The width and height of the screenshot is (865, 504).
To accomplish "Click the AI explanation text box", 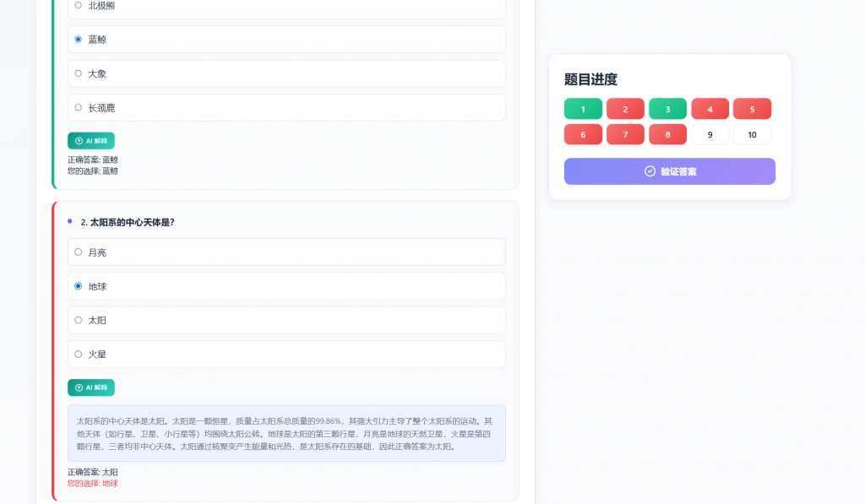I will coord(286,433).
